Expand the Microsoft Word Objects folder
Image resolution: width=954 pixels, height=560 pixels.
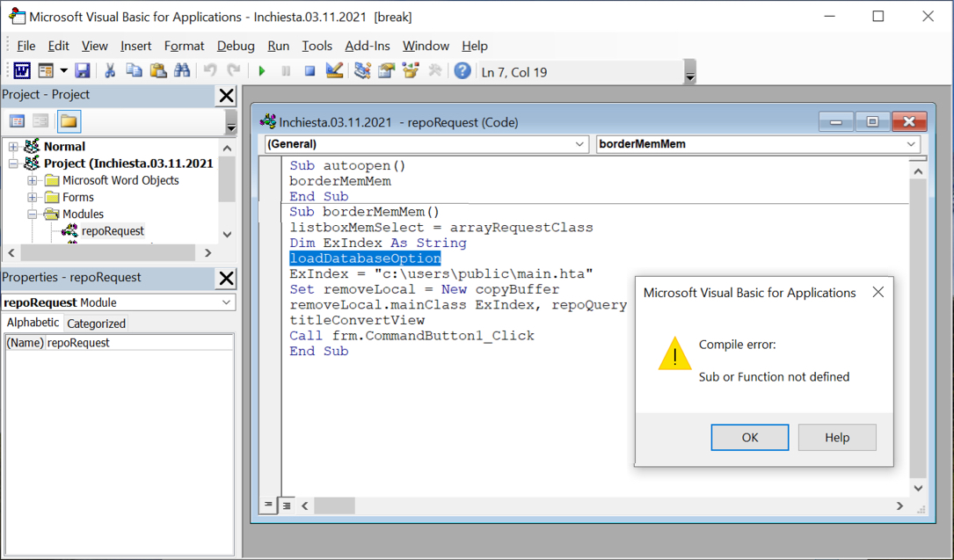pyautogui.click(x=33, y=180)
